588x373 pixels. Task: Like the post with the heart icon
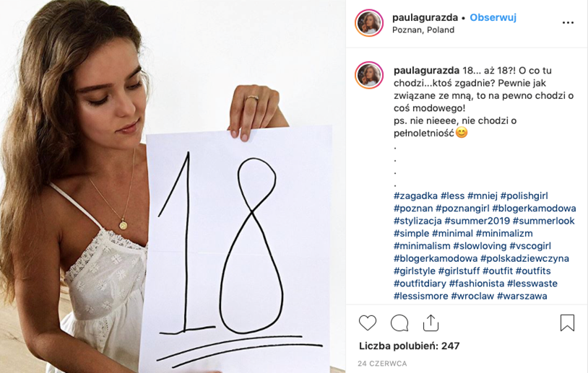click(368, 322)
